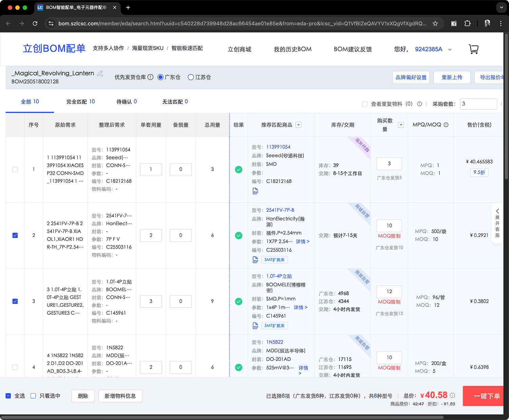
Task: Click match success icon for 1N5822
Action: 239,367
